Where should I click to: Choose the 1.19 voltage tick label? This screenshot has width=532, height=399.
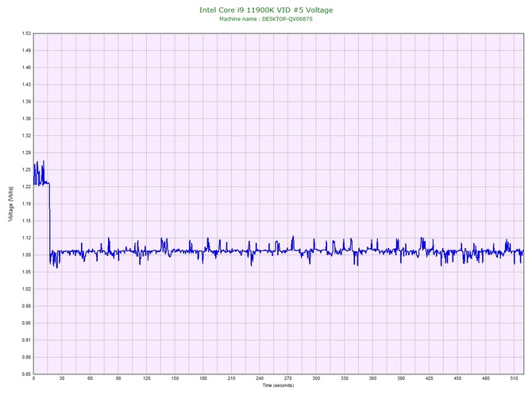coord(26,203)
